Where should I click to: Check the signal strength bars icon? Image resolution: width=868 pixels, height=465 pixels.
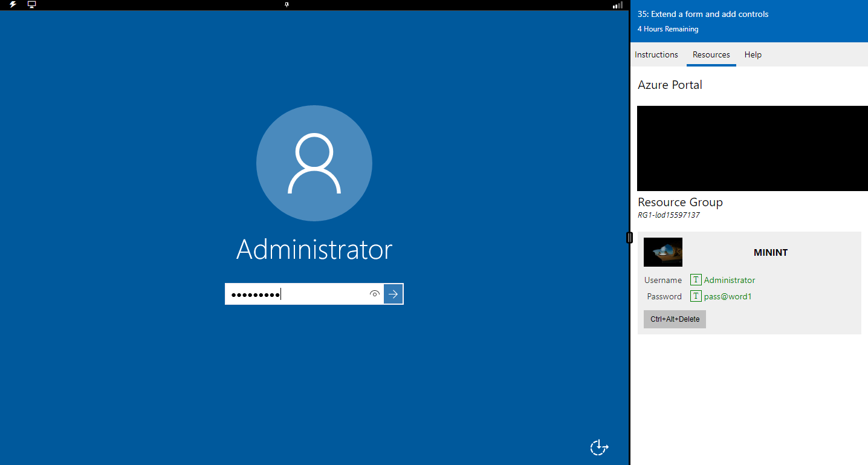pyautogui.click(x=617, y=5)
